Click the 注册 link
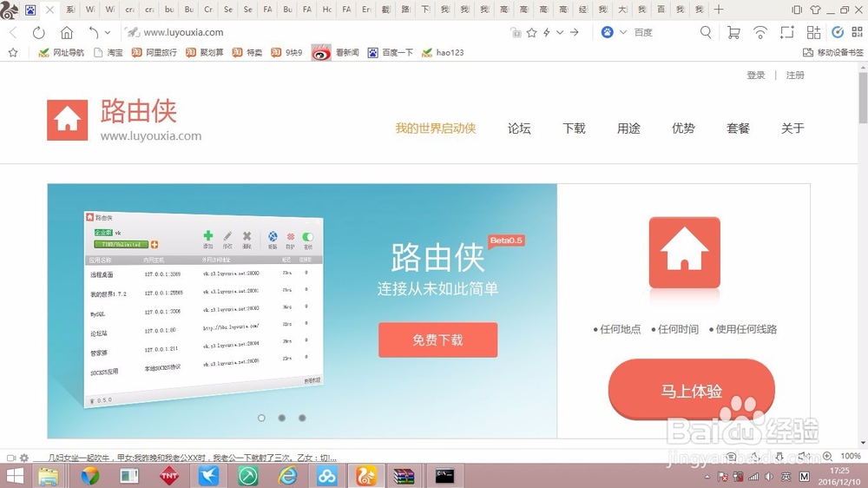The width and height of the screenshot is (868, 488). [795, 75]
